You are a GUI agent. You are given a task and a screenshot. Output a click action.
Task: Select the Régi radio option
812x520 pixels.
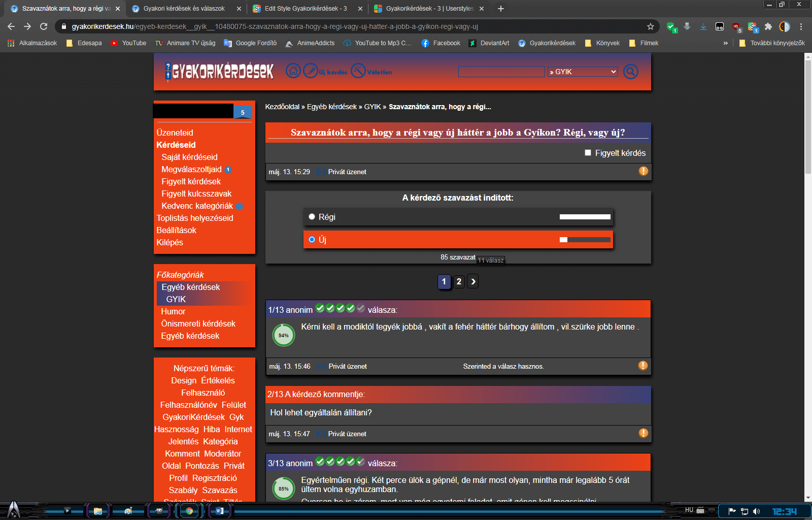(x=312, y=217)
